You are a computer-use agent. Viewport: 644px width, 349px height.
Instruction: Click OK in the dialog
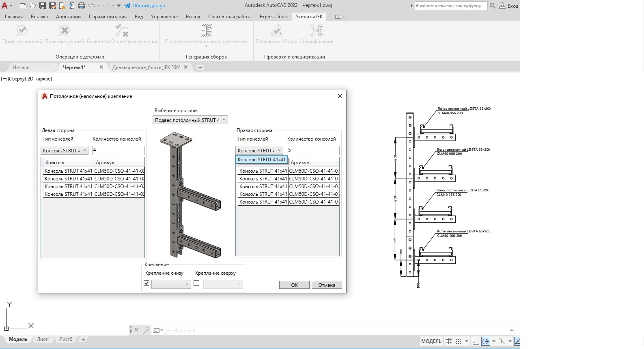[x=294, y=285]
